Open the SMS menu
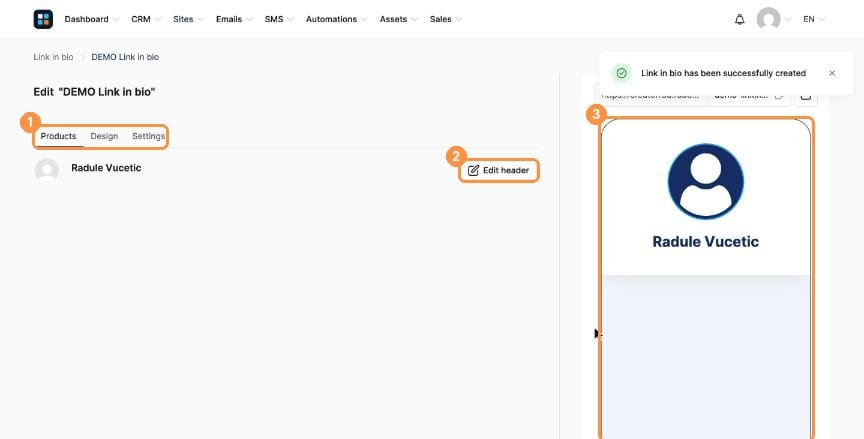 (279, 19)
